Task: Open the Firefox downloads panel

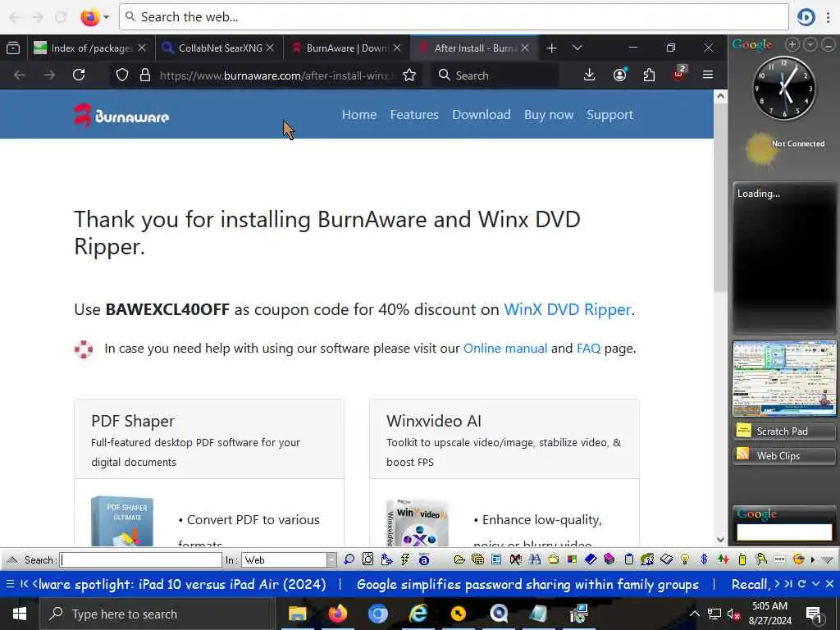Action: (x=589, y=75)
